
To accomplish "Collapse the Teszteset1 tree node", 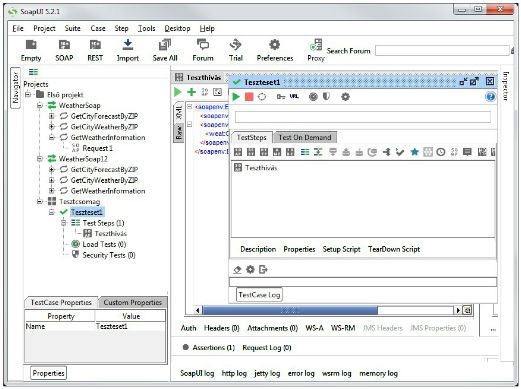I will [52, 212].
